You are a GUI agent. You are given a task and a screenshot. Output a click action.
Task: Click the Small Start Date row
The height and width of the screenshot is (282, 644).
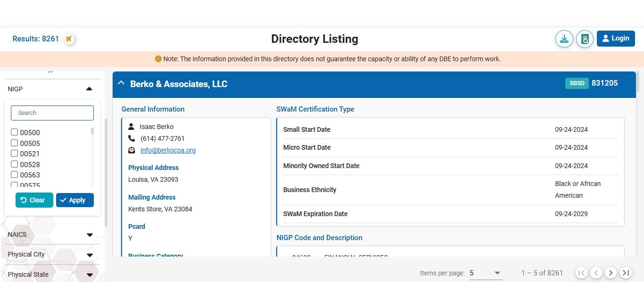click(450, 129)
